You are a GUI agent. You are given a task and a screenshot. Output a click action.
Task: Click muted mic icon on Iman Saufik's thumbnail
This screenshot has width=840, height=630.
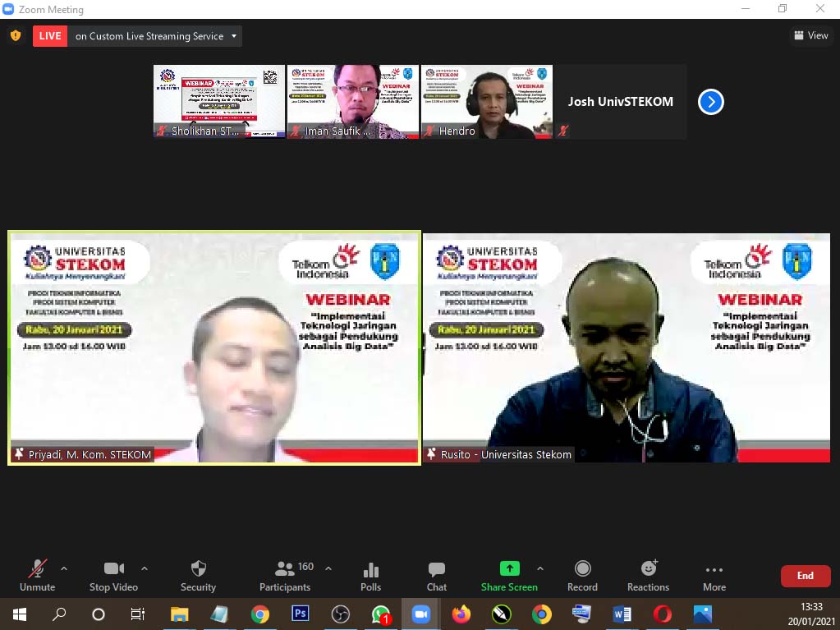[295, 131]
